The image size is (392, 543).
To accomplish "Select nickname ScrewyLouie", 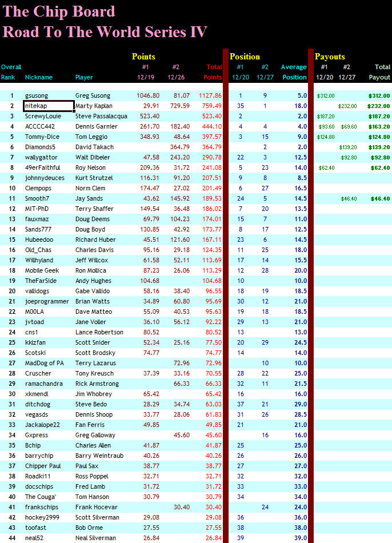I will 43,117.
